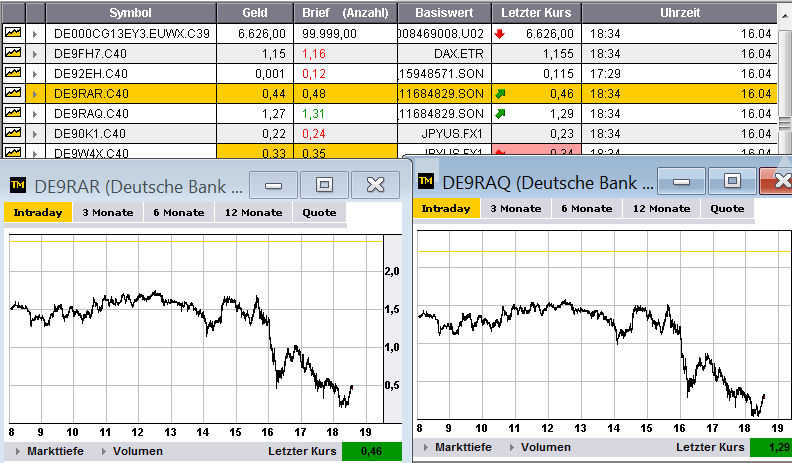The image size is (792, 463).
Task: Switch to 6 Monate in DE9RAR window
Action: 179,213
